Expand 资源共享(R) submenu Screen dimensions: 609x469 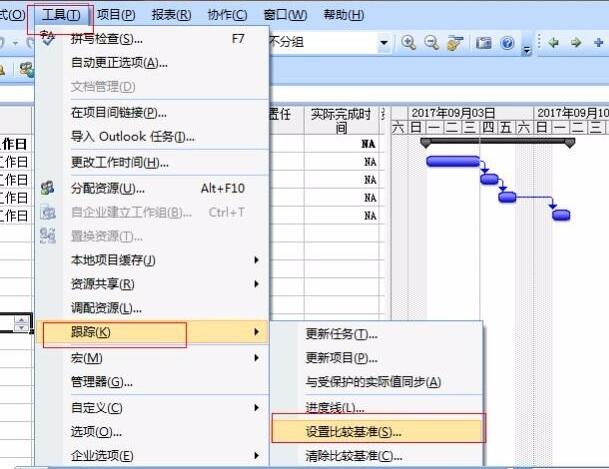152,284
